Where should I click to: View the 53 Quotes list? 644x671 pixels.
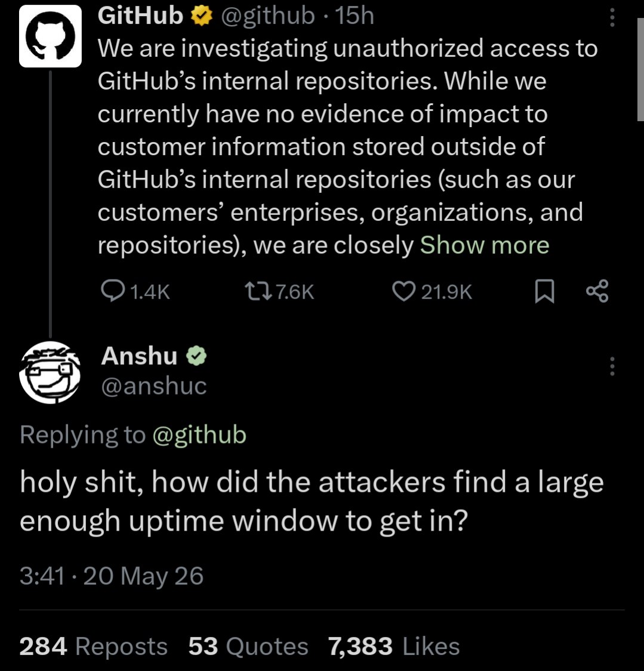(248, 646)
